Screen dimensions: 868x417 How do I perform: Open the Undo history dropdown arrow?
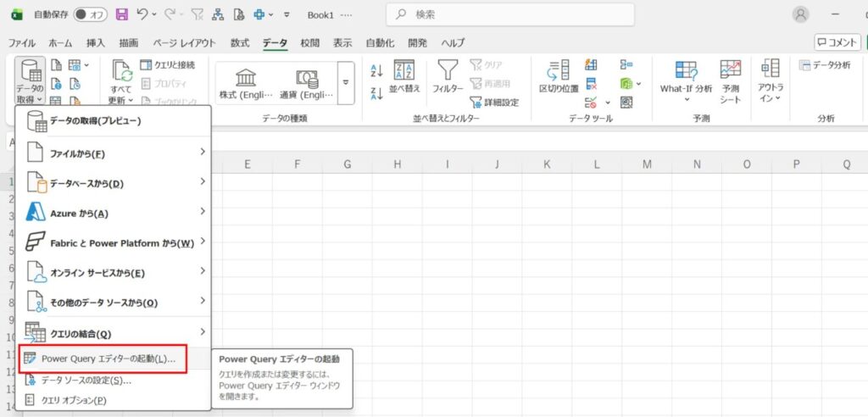click(154, 15)
